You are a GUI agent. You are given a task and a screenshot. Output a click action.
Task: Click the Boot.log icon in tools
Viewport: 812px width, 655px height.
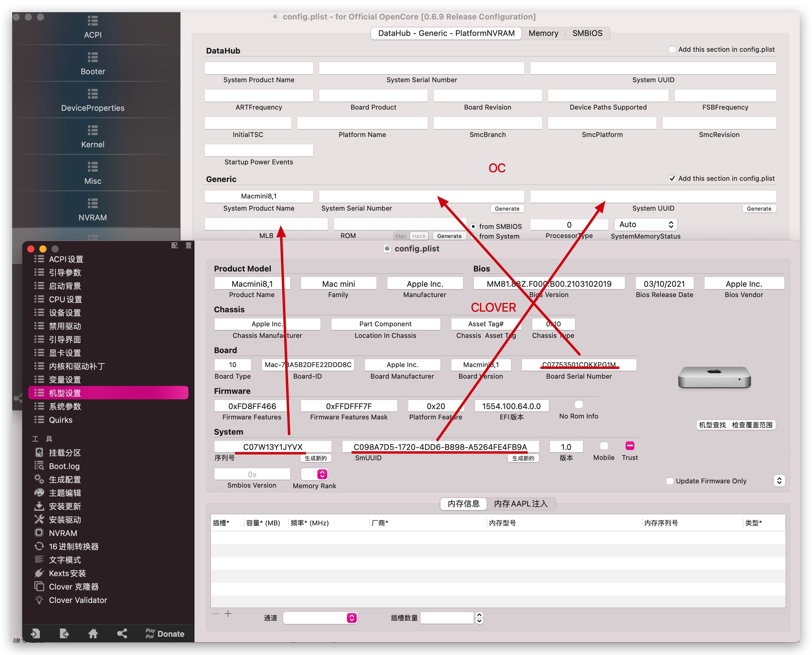(x=39, y=466)
